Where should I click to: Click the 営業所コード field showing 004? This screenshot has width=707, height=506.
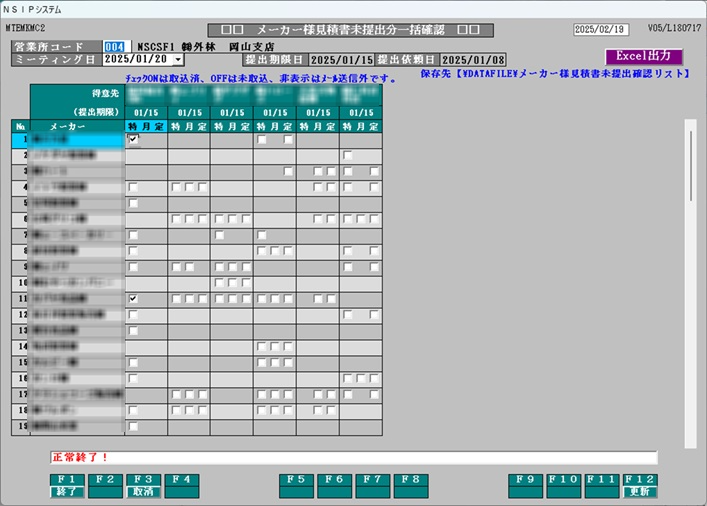(115, 47)
